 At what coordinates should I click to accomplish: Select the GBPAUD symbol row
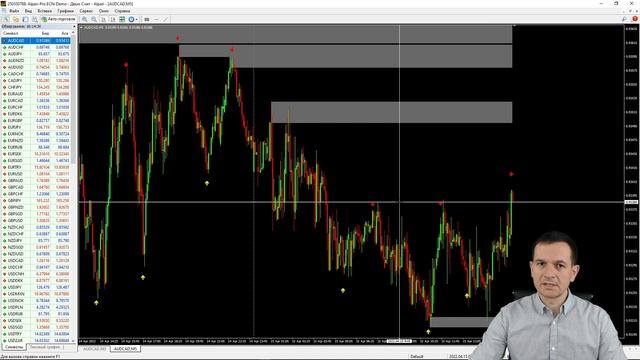[36, 180]
